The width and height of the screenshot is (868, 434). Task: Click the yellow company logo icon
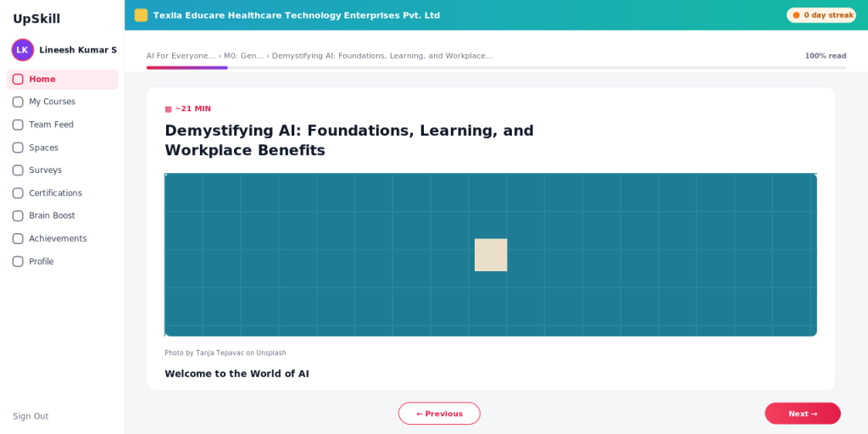point(142,15)
